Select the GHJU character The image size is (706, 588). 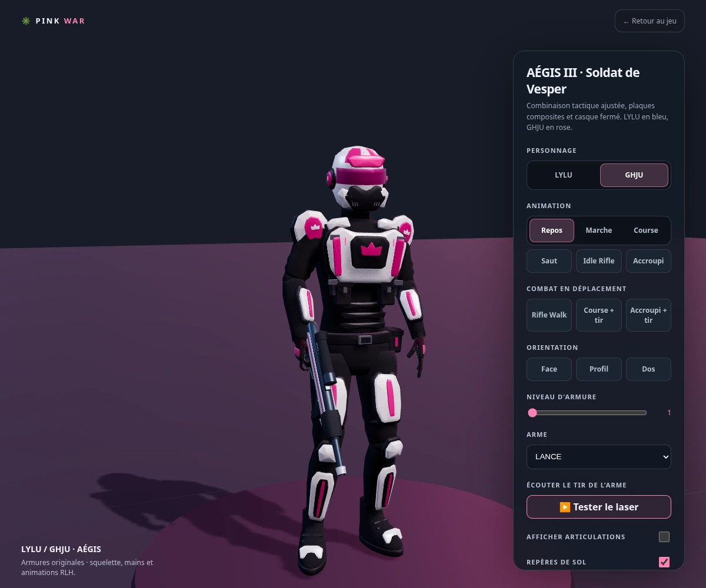(x=634, y=175)
